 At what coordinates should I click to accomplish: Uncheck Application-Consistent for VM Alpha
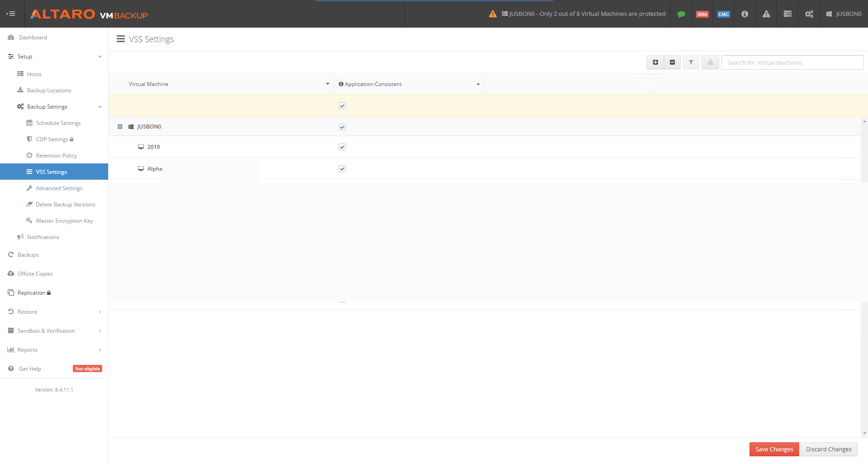pos(342,169)
